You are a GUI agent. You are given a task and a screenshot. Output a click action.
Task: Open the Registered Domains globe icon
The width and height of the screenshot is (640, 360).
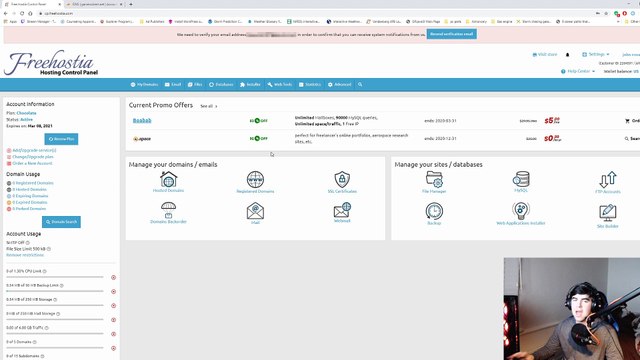coord(255,179)
